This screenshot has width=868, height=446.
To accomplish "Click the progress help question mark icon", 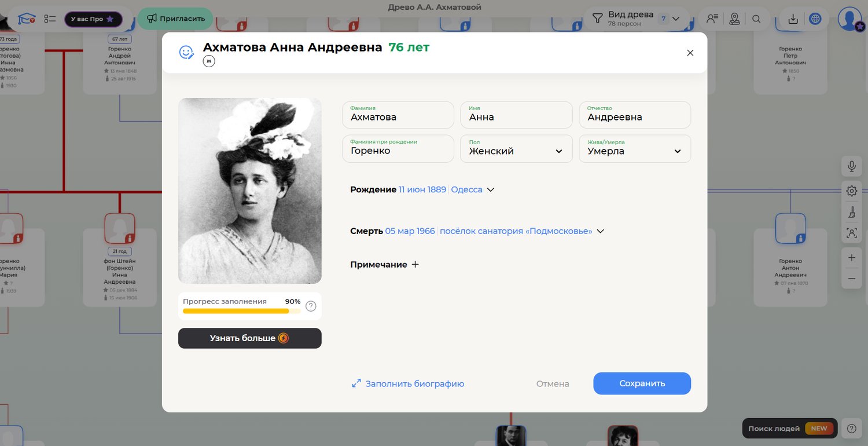I will point(311,306).
